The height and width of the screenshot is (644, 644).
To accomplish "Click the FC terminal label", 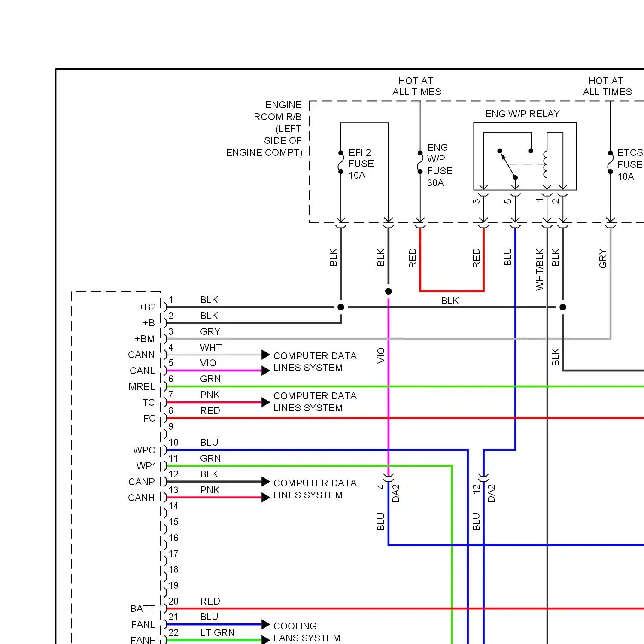I will pyautogui.click(x=149, y=418).
